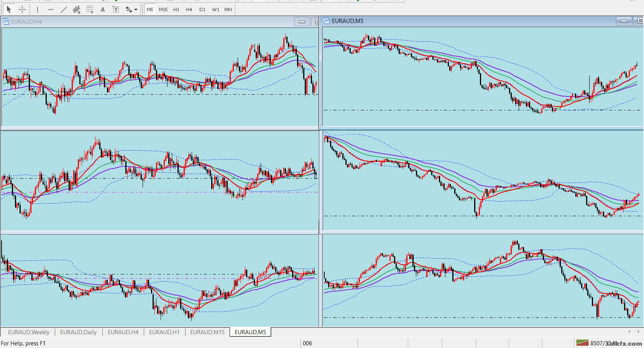Choose the Horizontal Line drawing tool
The height and width of the screenshot is (348, 644).
[x=51, y=10]
